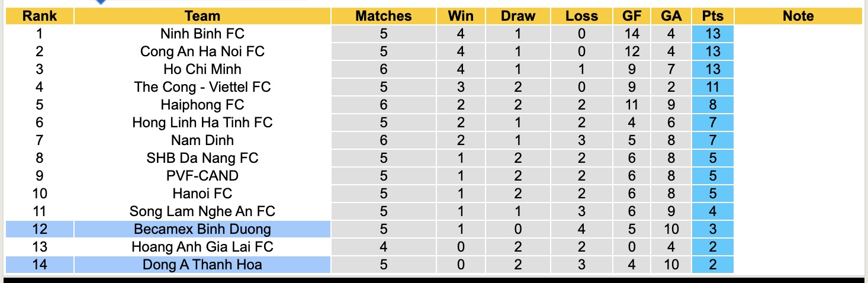This screenshot has width=868, height=283.
Task: Click the Note column header
Action: pyautogui.click(x=798, y=16)
